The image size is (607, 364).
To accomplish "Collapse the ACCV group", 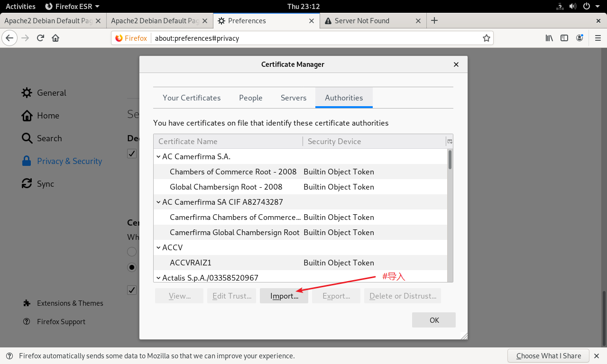I will pos(158,247).
